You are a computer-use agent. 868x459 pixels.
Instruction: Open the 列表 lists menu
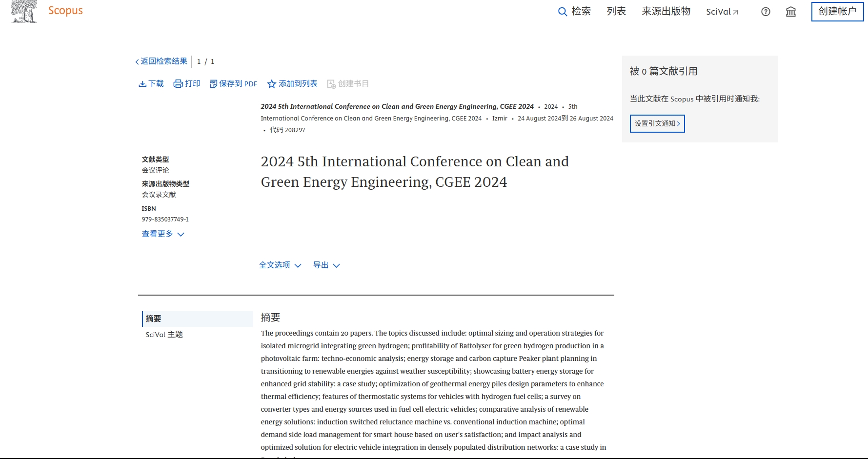(616, 11)
